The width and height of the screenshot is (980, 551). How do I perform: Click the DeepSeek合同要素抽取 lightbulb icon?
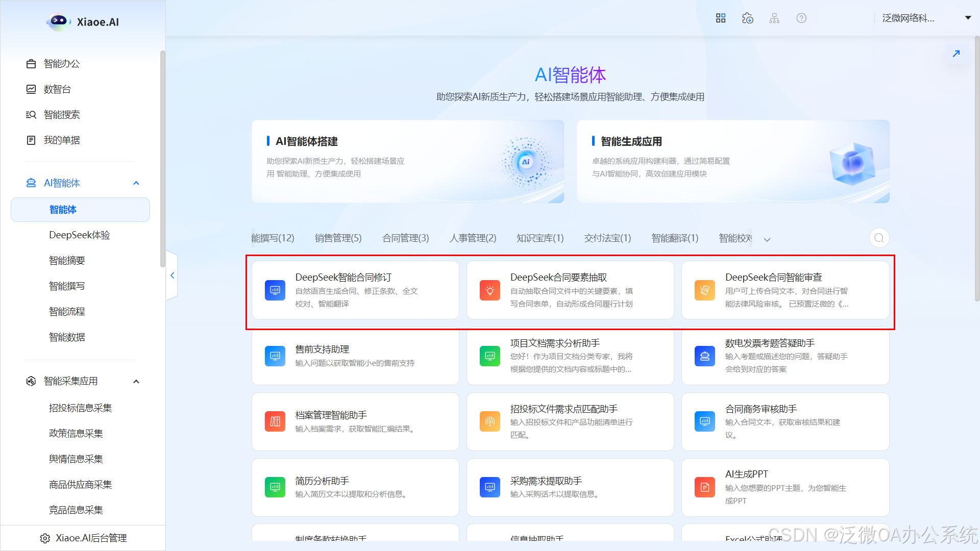489,290
